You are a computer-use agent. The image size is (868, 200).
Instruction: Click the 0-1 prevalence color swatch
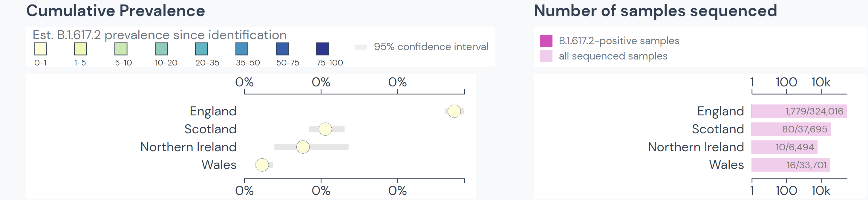pos(40,49)
